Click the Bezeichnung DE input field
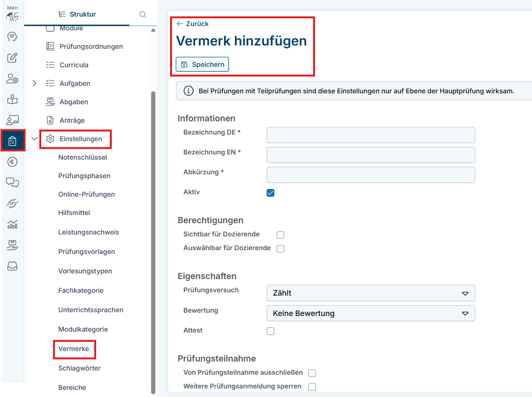The image size is (532, 397). click(x=370, y=135)
